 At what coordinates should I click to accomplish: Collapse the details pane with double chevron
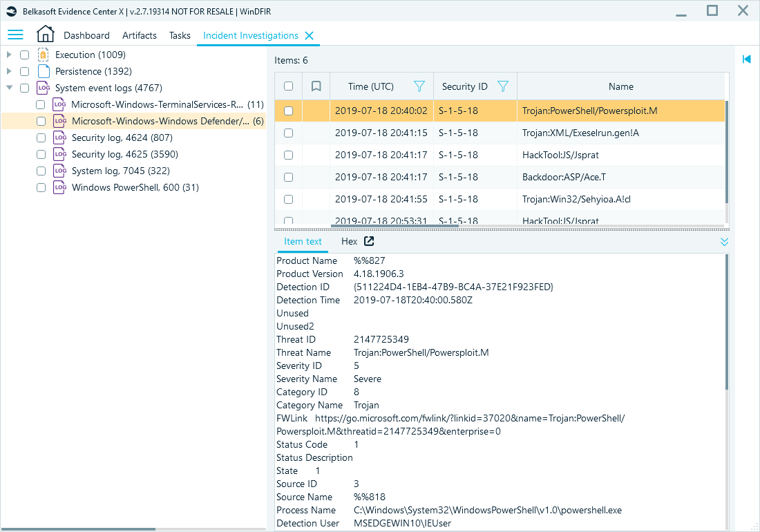point(724,242)
